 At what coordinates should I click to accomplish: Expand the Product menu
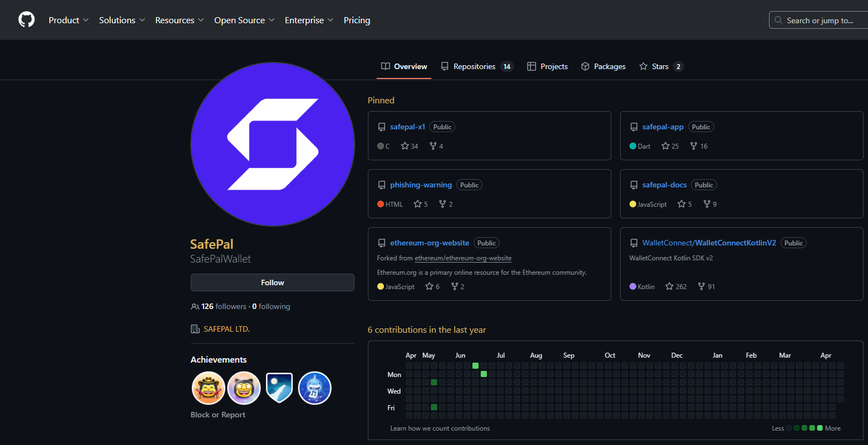tap(69, 20)
